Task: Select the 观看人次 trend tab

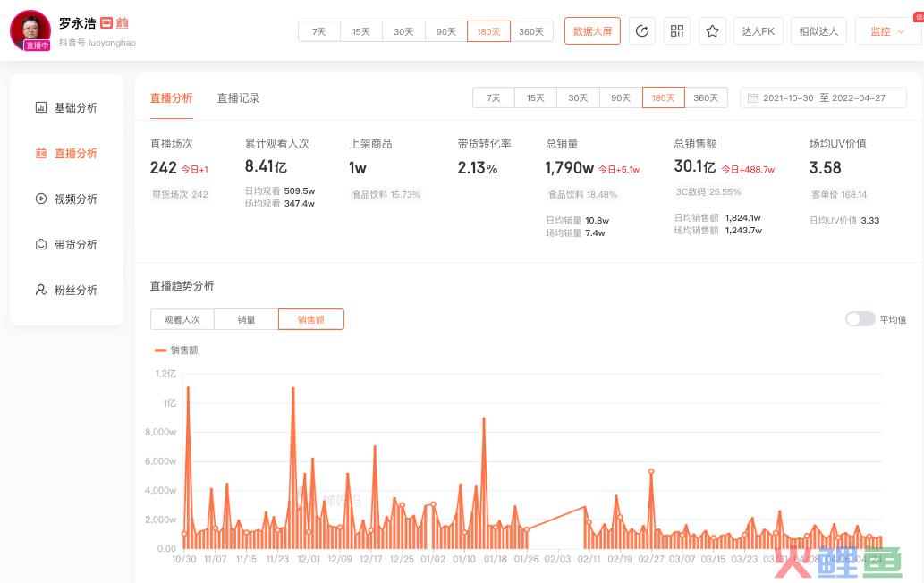Action: pos(182,319)
